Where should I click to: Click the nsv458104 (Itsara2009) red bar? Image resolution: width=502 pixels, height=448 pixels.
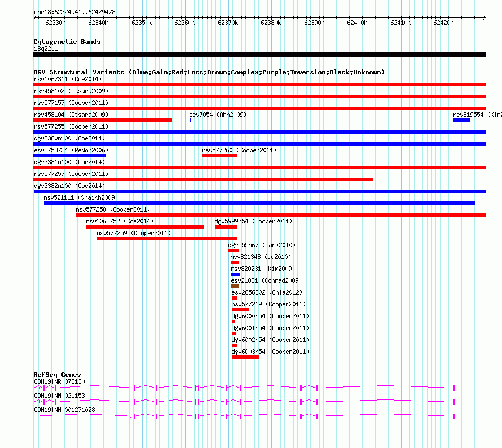[103, 120]
